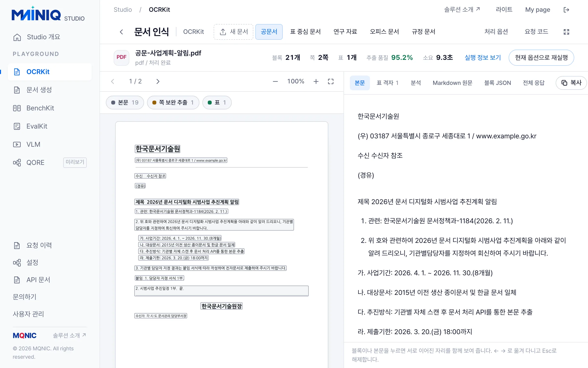Open 설정 in the sidebar

coord(50,263)
